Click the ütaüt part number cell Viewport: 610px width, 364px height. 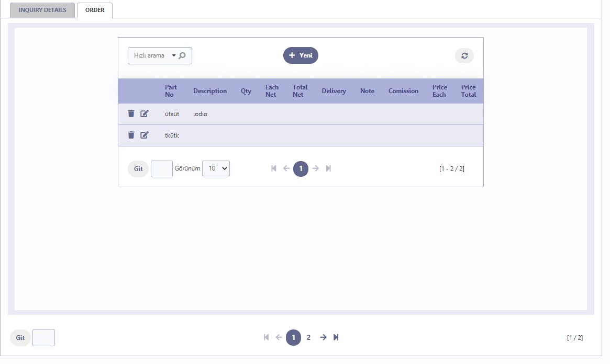172,114
